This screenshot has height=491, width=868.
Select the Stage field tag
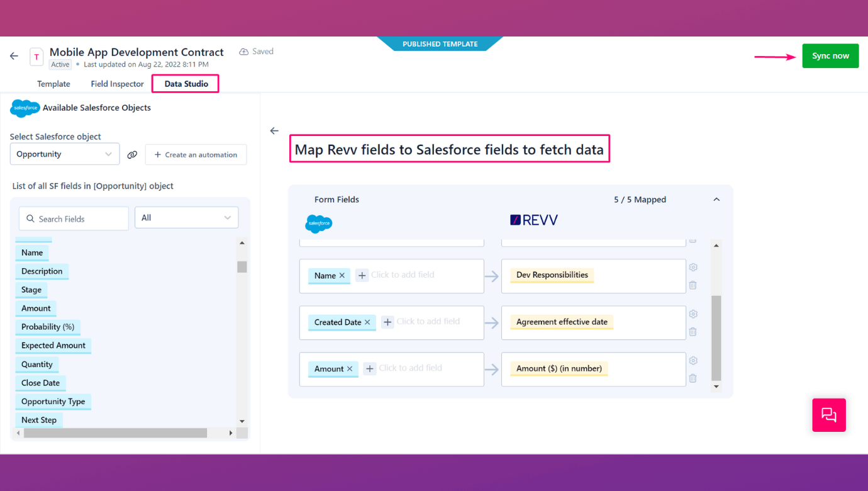tap(31, 290)
